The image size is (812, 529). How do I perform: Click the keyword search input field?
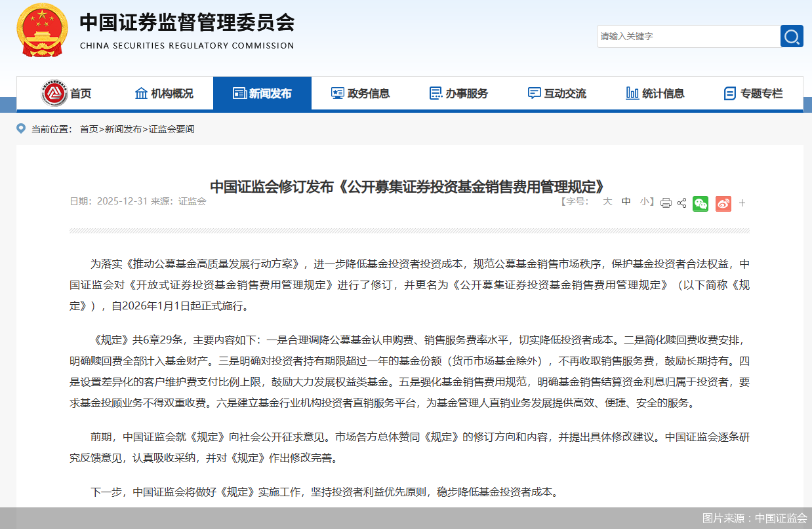(689, 36)
